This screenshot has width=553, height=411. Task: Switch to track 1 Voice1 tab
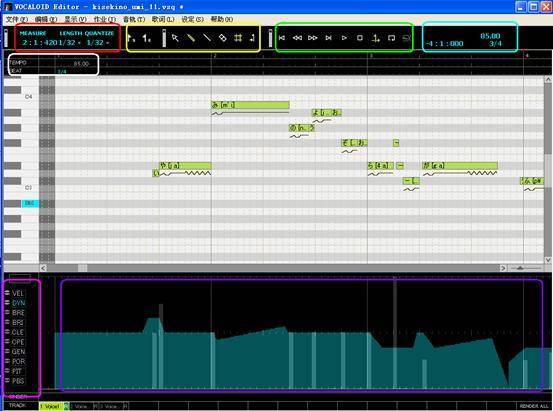[x=51, y=406]
